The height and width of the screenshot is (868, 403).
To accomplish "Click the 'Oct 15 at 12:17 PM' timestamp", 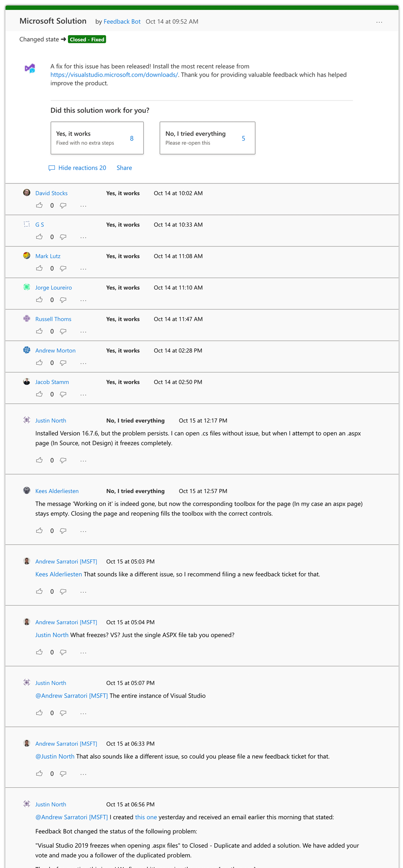I will [x=203, y=421].
